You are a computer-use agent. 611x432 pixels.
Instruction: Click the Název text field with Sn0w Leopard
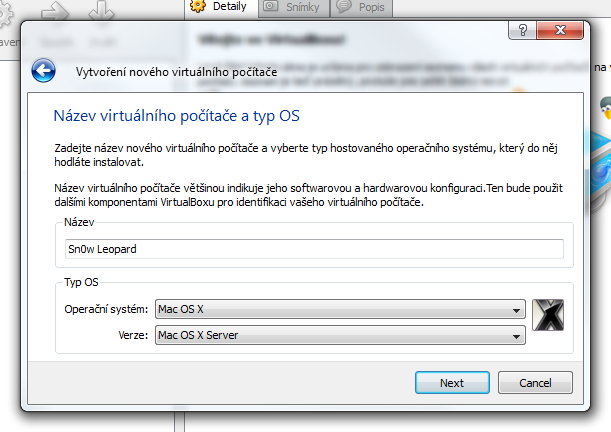[x=314, y=249]
